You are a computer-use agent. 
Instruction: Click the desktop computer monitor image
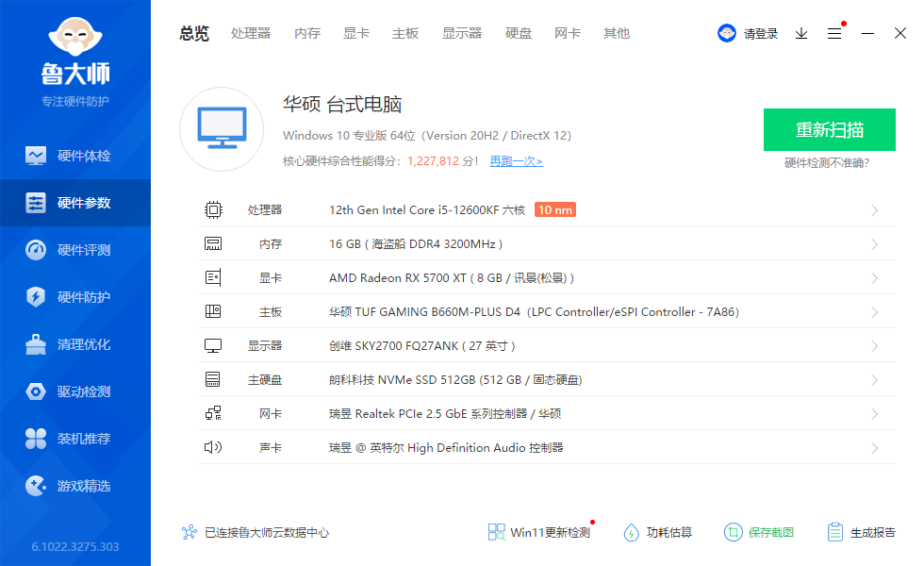click(222, 129)
